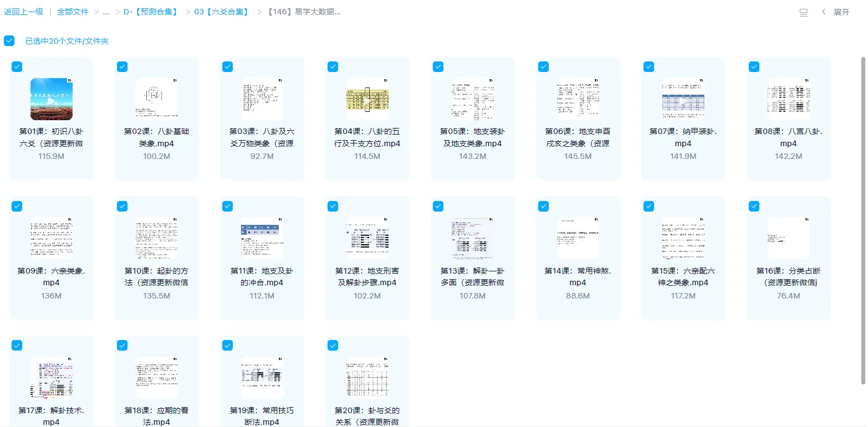Click file name 第08课:八宫八卦.mp4
Screen dimensions: 868x427
click(x=789, y=137)
